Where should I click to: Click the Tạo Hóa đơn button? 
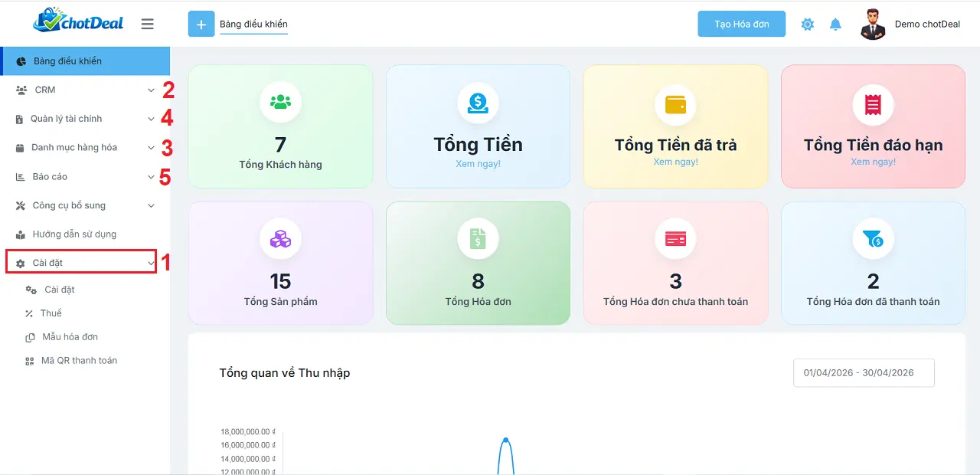740,24
